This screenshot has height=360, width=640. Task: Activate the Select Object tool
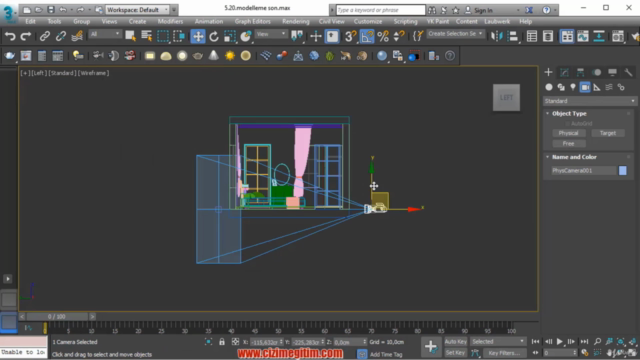(131, 36)
